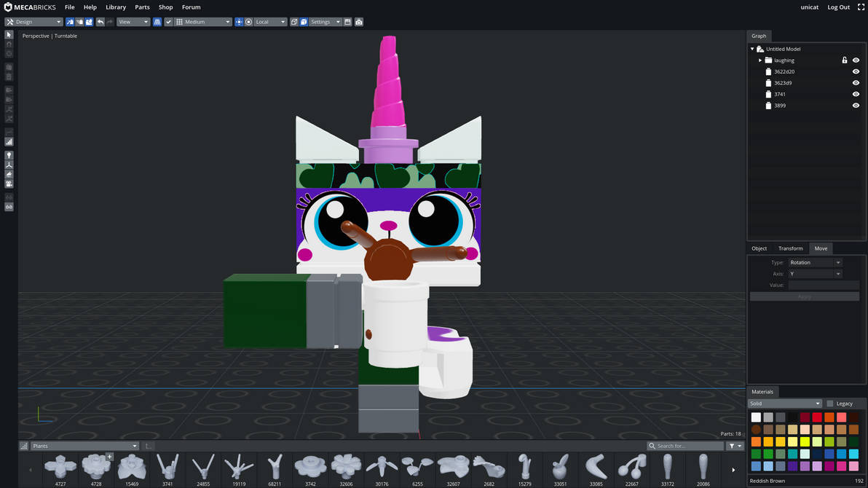Screen dimensions: 868x488
Task: Click the third blue tool icon after Design
Action: point(89,22)
